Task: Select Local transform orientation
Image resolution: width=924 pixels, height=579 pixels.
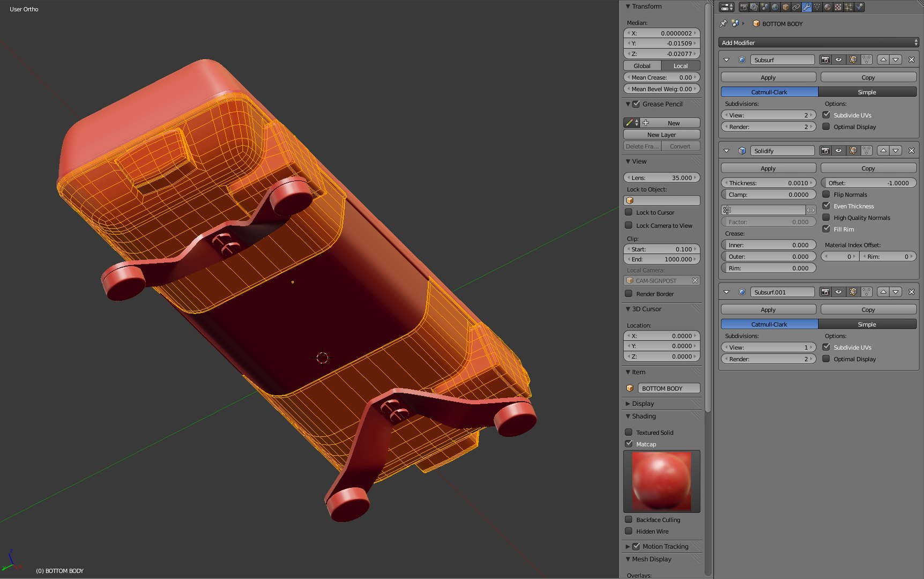Action: (681, 66)
